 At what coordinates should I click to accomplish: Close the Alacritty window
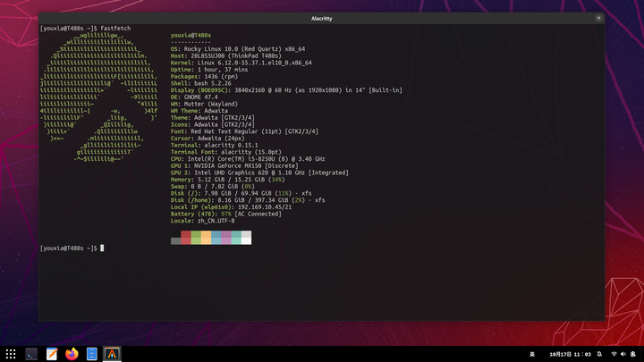click(598, 18)
